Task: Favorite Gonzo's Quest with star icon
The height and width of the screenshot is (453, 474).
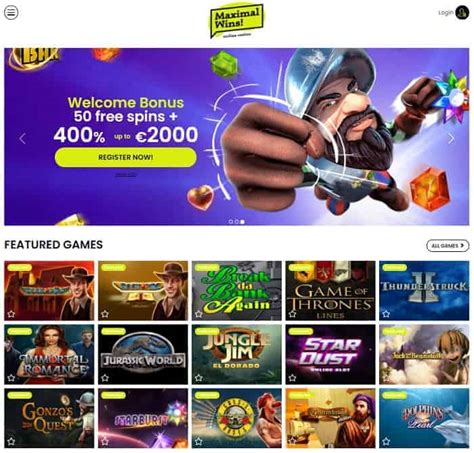Action: 11,442
